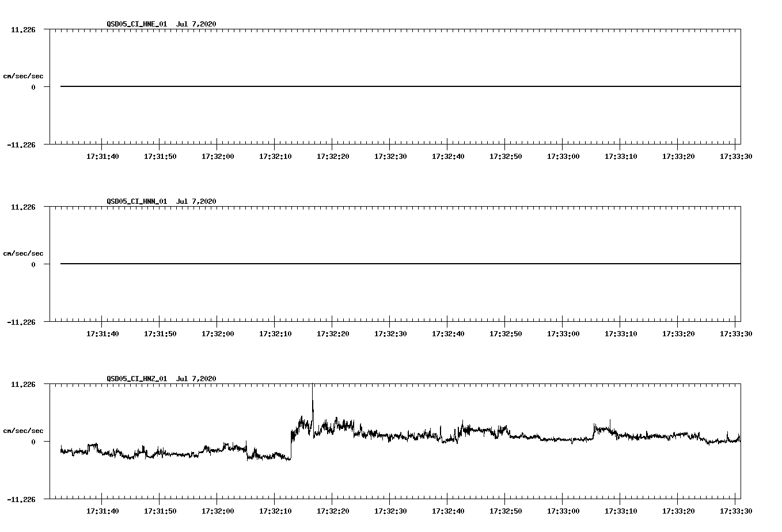Select the -11.226 lower limit on HNE plot
782x532 pixels.
(21, 145)
